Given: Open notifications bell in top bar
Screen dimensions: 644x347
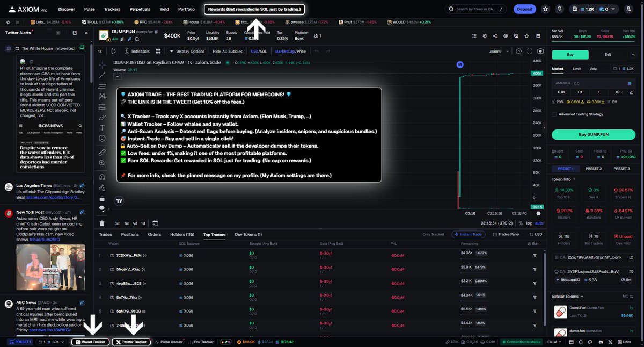Looking at the screenshot, I should coord(560,9).
